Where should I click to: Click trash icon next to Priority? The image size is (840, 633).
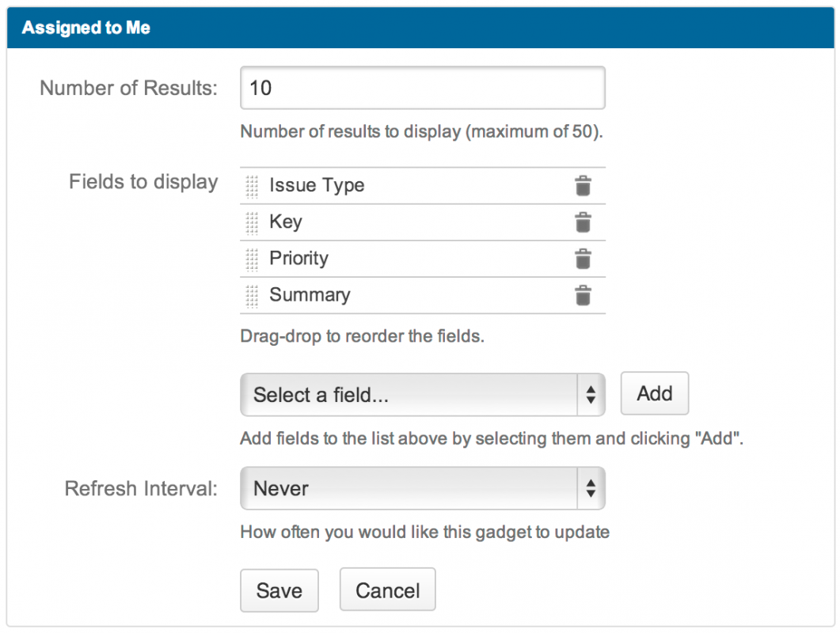coord(583,259)
